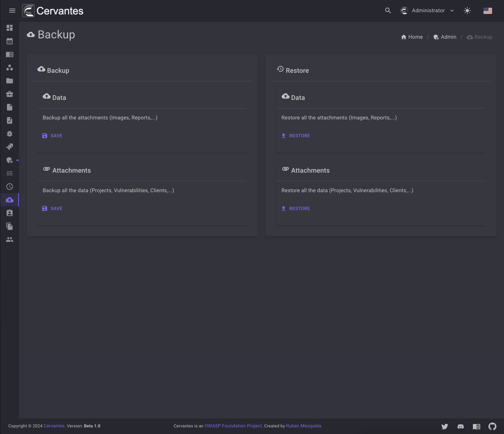Viewport: 504px width, 434px height.
Task: Open the Tasks checklist page icon
Action: click(x=10, y=120)
